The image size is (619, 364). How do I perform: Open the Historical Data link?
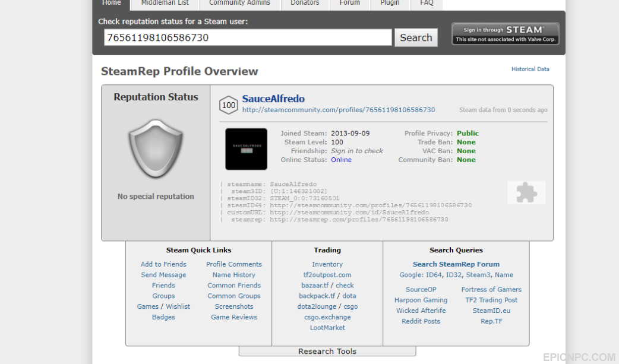click(530, 69)
